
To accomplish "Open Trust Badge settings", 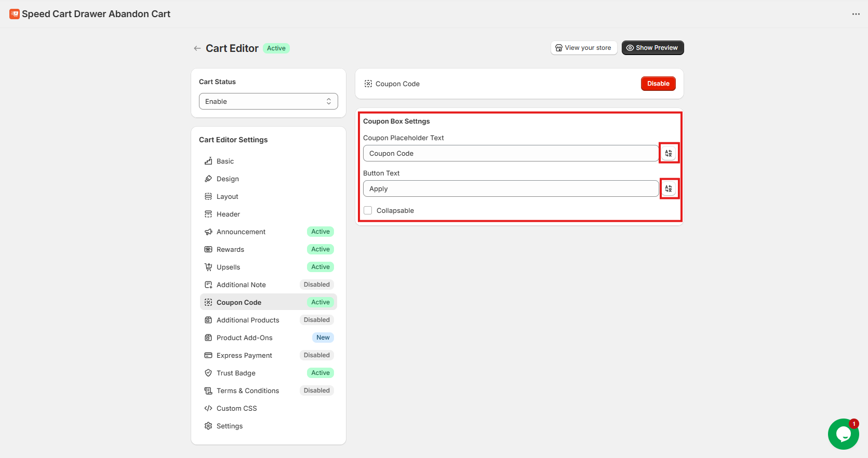I will point(236,373).
